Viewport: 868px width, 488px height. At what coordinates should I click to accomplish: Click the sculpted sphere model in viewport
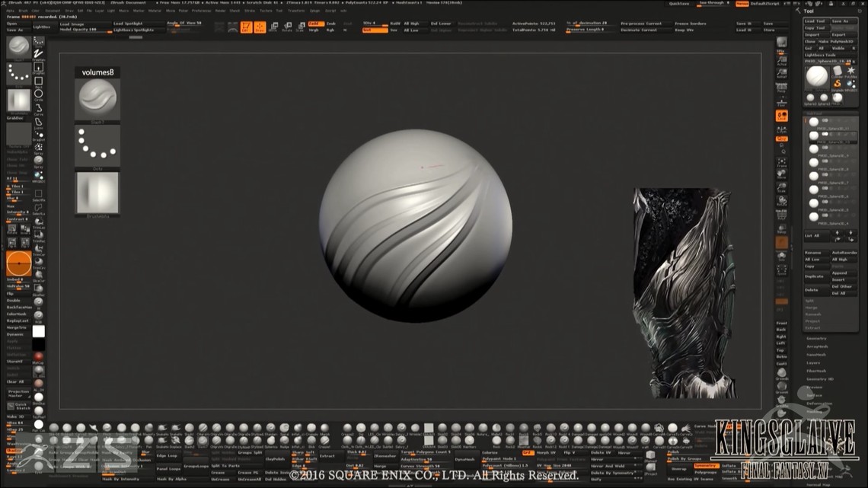(416, 226)
